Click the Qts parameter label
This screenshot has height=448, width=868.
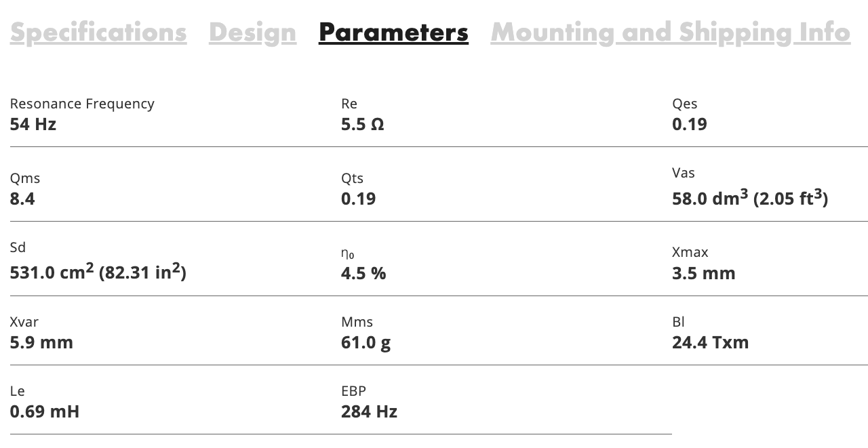coord(352,178)
